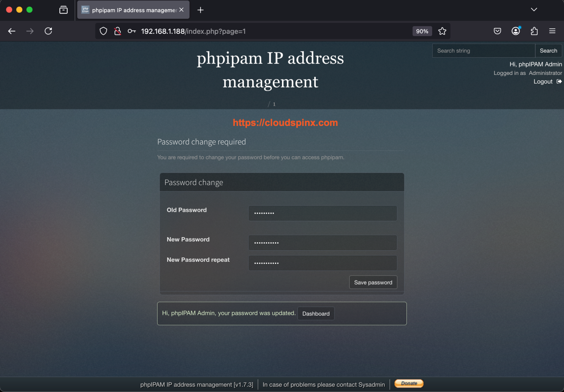Click the browser back arrow
564x392 pixels.
(12, 31)
